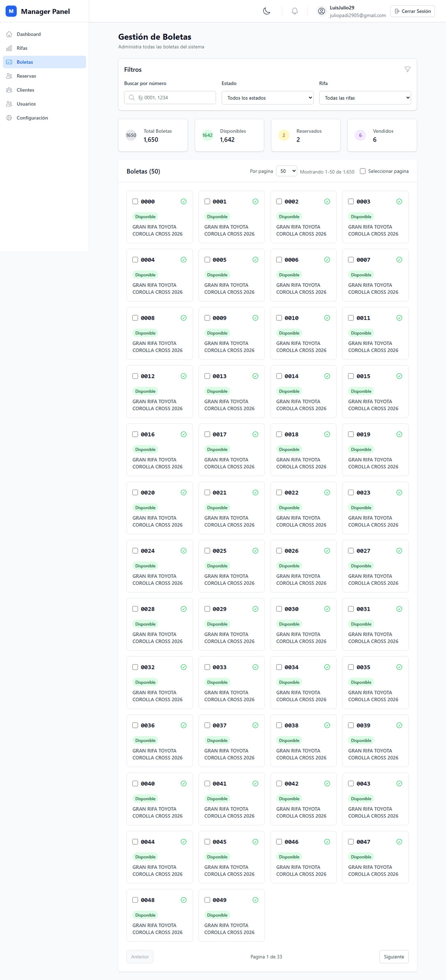The image size is (446, 980).
Task: Open Configuración from the sidebar
Action: click(32, 117)
